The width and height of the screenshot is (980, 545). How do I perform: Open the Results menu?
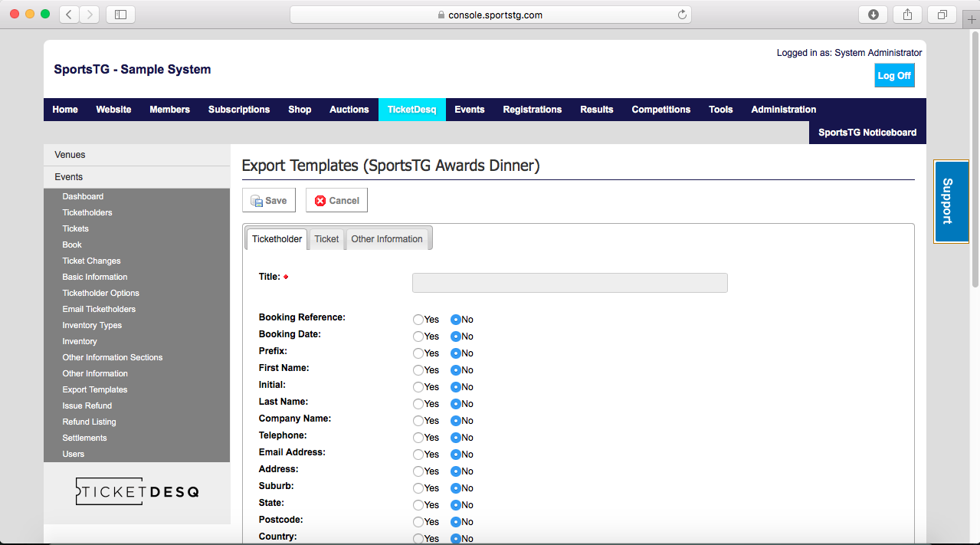597,110
